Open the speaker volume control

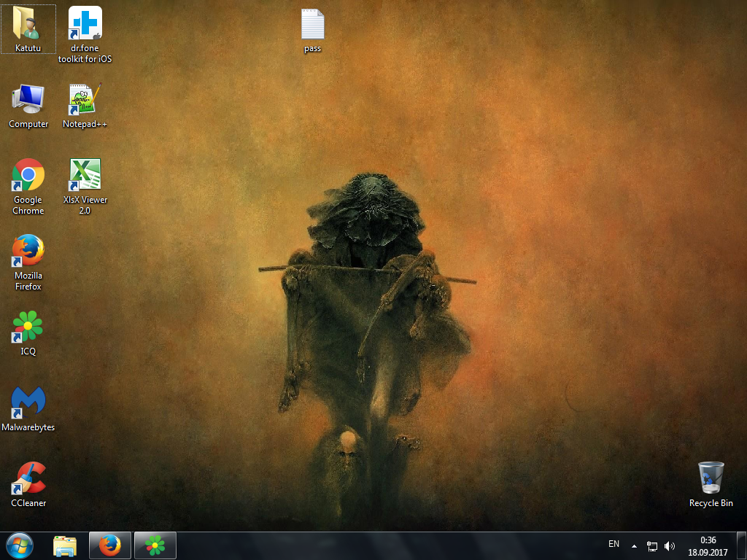670,545
